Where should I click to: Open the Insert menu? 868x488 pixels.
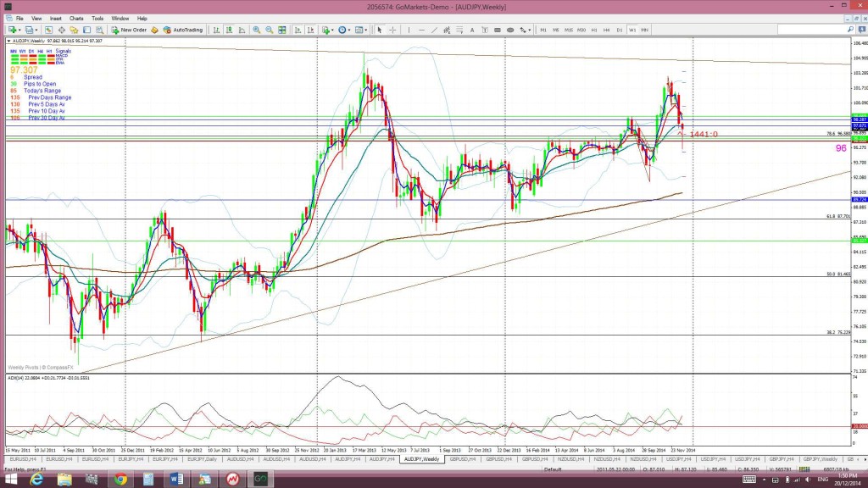[55, 19]
